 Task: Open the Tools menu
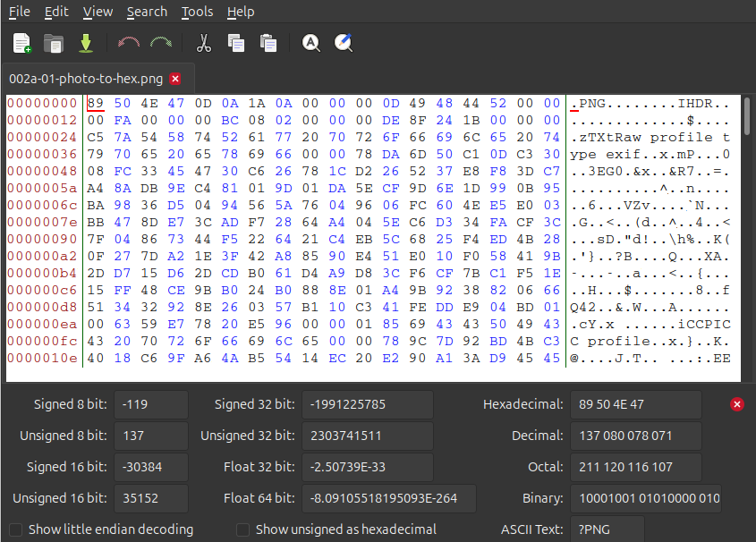click(x=197, y=12)
